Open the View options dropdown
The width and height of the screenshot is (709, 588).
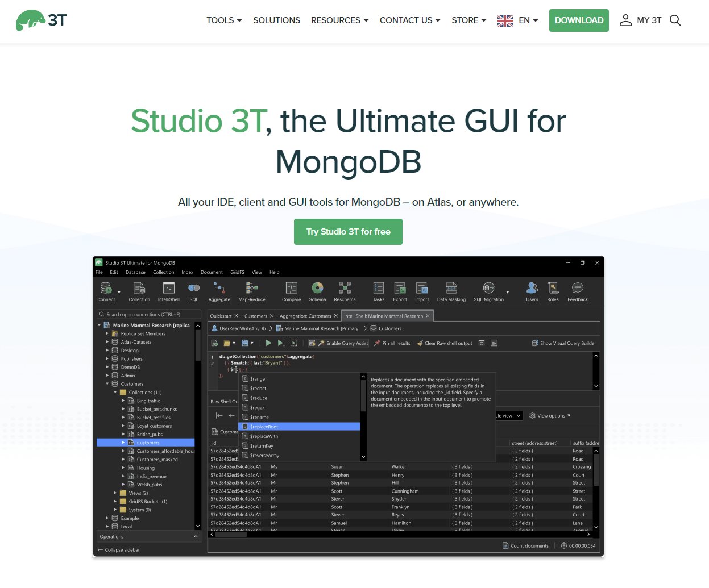click(x=550, y=416)
